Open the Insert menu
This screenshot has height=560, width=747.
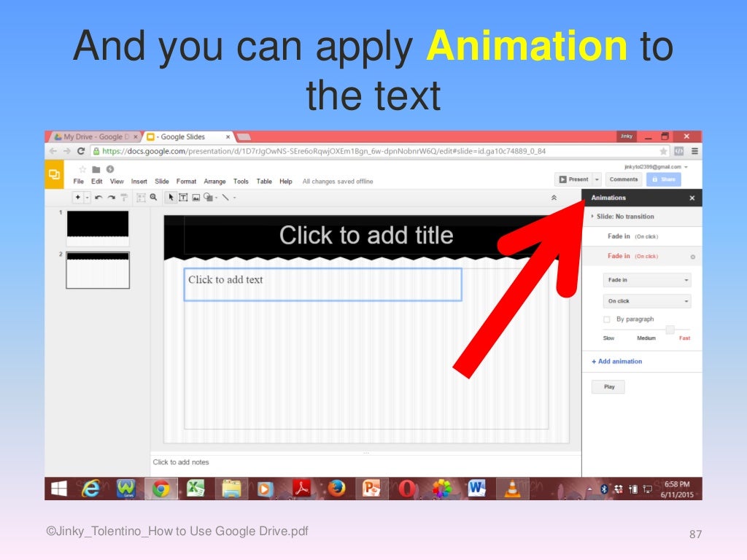pos(139,182)
